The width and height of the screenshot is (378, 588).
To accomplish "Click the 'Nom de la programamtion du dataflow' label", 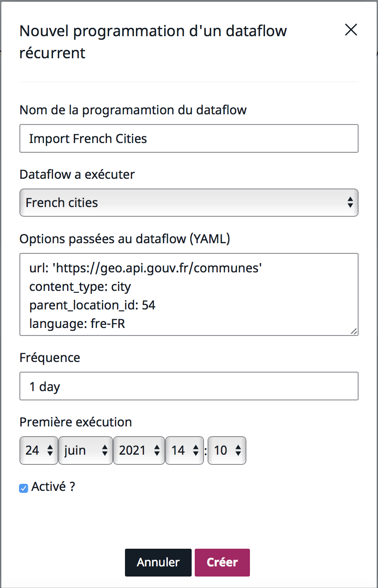I will pyautogui.click(x=133, y=110).
